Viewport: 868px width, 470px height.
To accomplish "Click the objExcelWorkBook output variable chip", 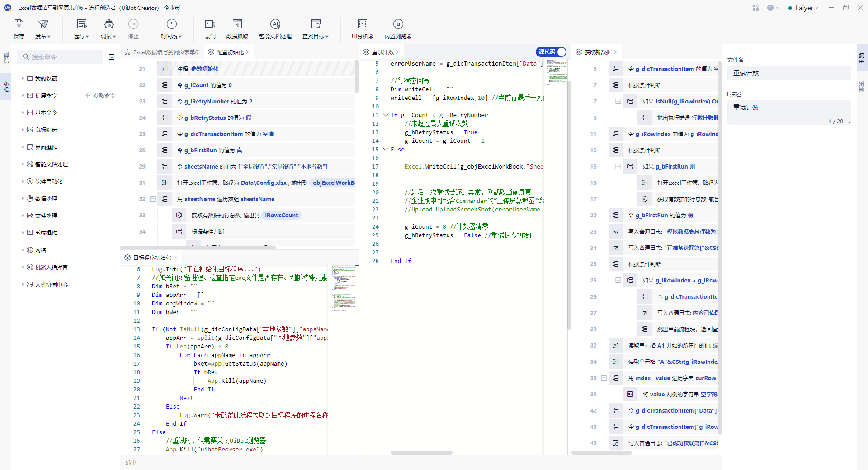I will click(334, 183).
